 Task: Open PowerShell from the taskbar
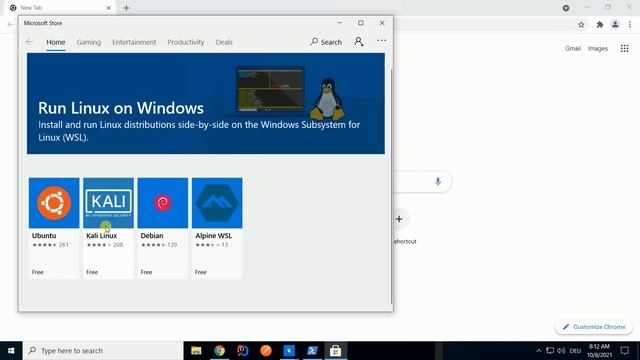point(312,351)
